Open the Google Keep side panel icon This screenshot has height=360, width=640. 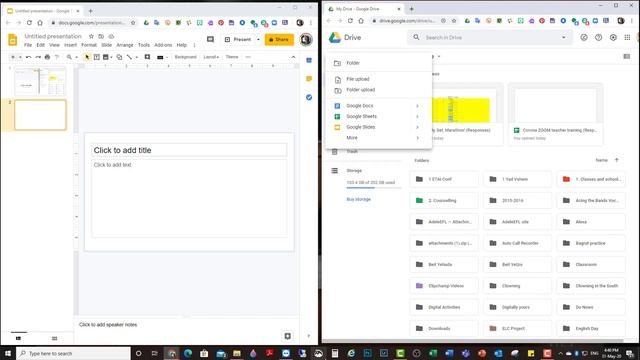click(x=309, y=79)
